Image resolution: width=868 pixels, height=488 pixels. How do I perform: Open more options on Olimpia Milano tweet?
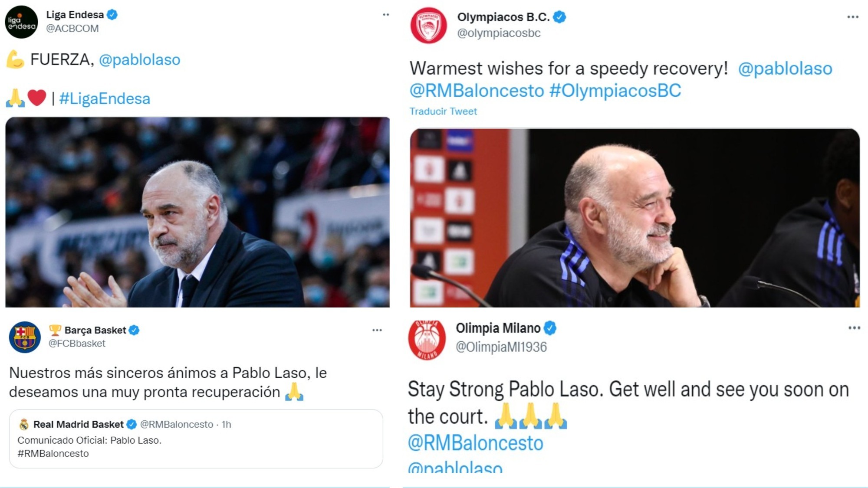(x=854, y=328)
